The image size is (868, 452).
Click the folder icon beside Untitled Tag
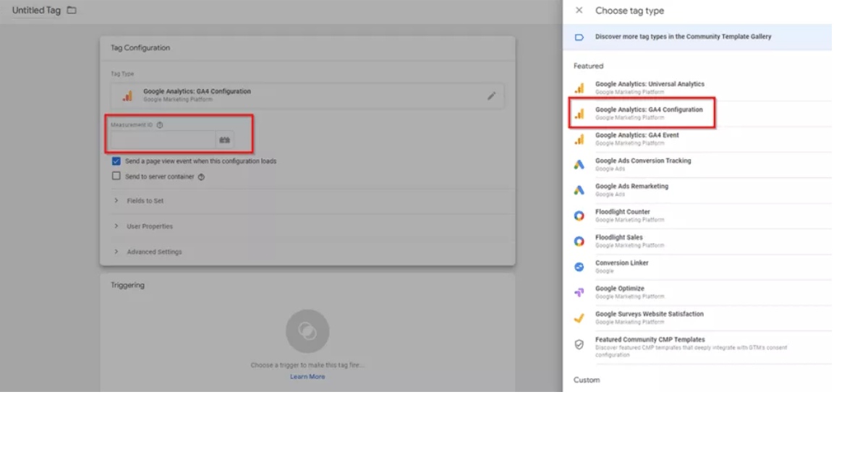71,10
